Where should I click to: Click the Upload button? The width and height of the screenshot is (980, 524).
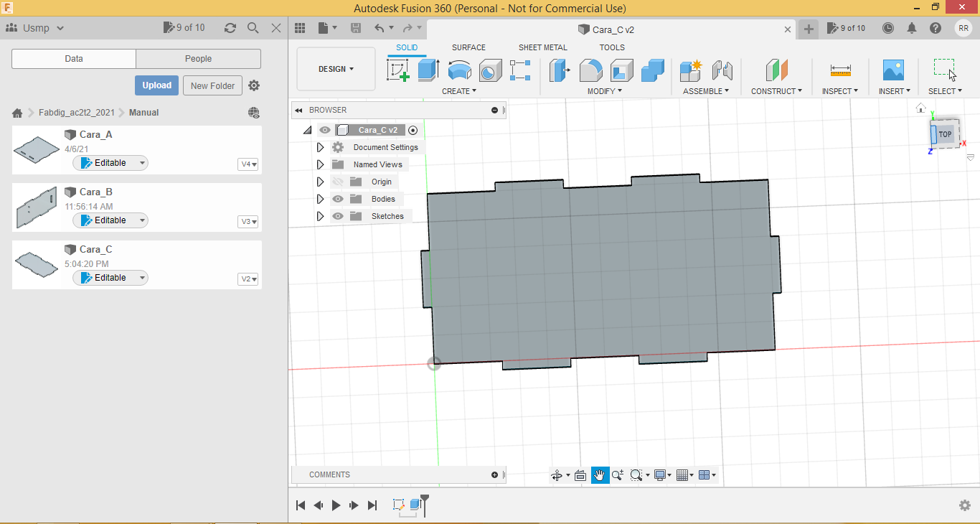156,85
